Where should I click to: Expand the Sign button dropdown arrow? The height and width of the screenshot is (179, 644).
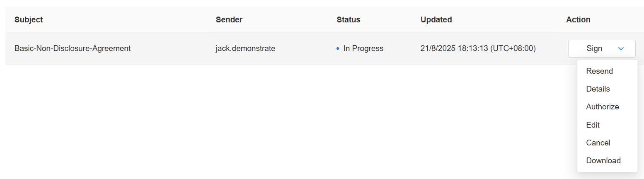(x=621, y=48)
